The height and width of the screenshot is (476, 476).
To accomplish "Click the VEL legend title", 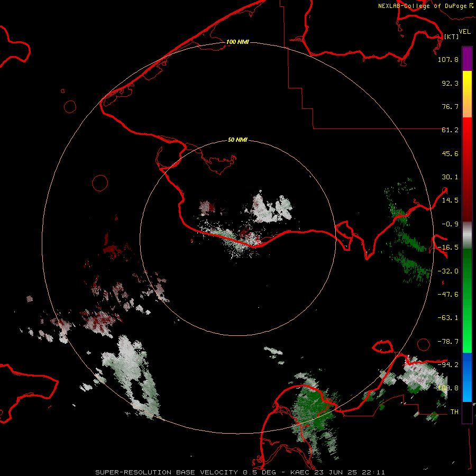I will (464, 31).
